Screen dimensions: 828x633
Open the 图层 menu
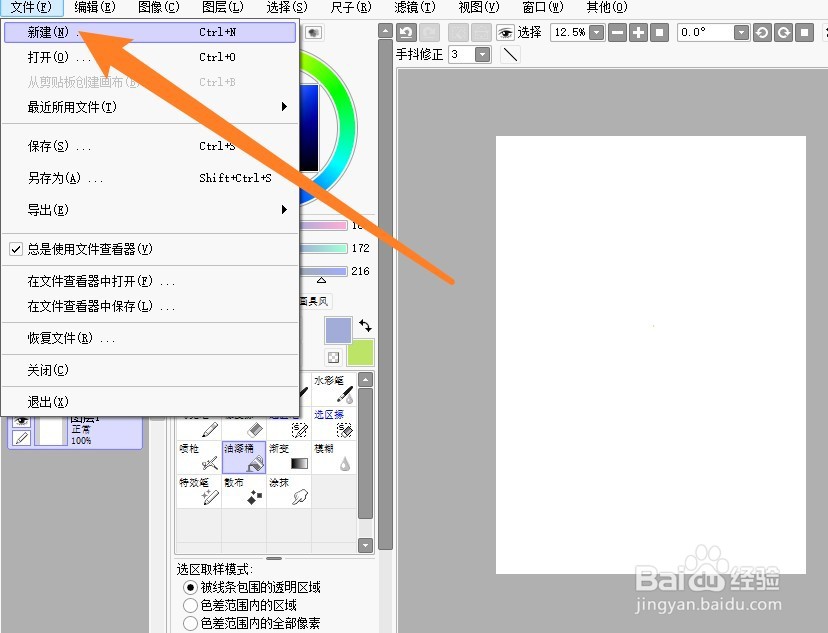point(222,7)
